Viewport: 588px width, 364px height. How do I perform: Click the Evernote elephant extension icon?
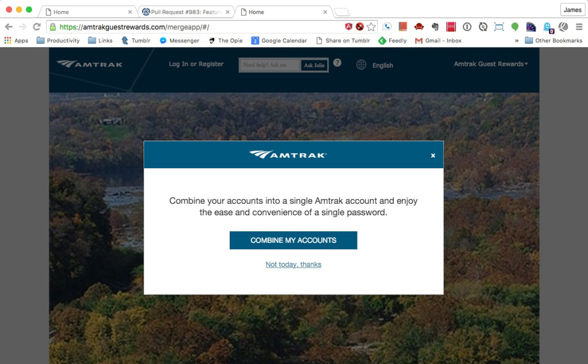click(x=435, y=26)
